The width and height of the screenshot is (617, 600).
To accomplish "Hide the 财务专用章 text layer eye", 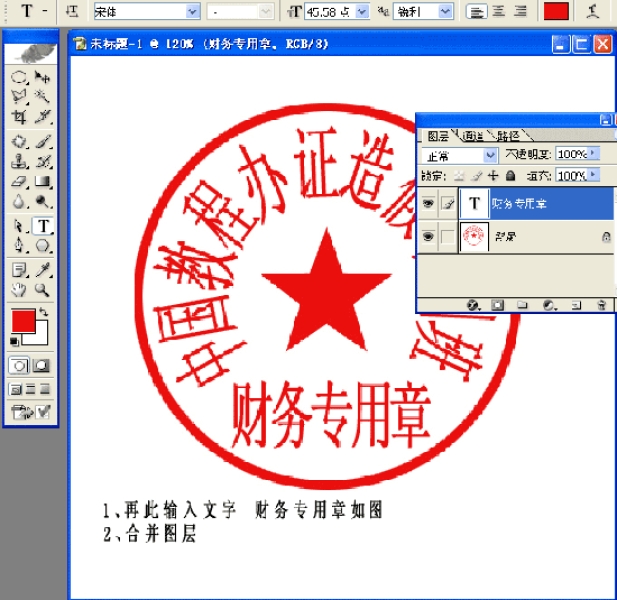I will click(428, 203).
